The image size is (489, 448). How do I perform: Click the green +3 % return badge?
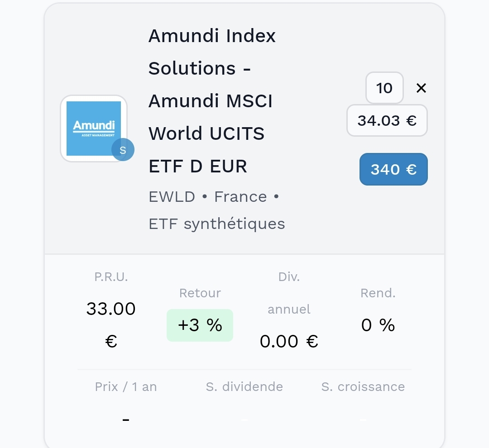(200, 325)
